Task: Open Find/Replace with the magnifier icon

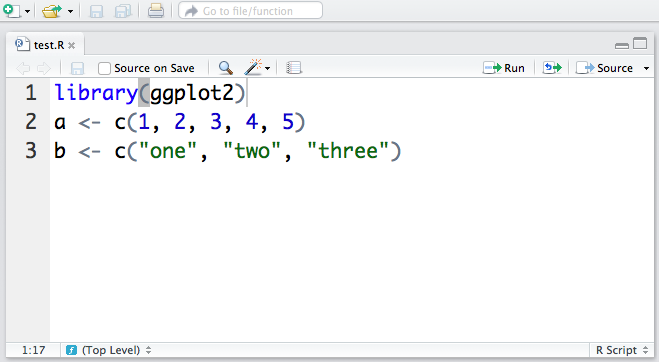Action: coord(226,68)
